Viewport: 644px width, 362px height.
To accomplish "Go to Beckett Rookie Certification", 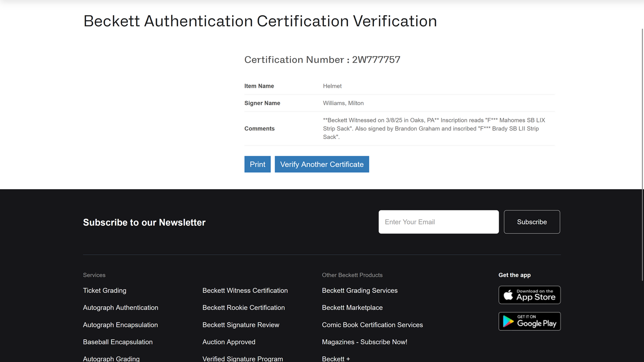I will 243,308.
